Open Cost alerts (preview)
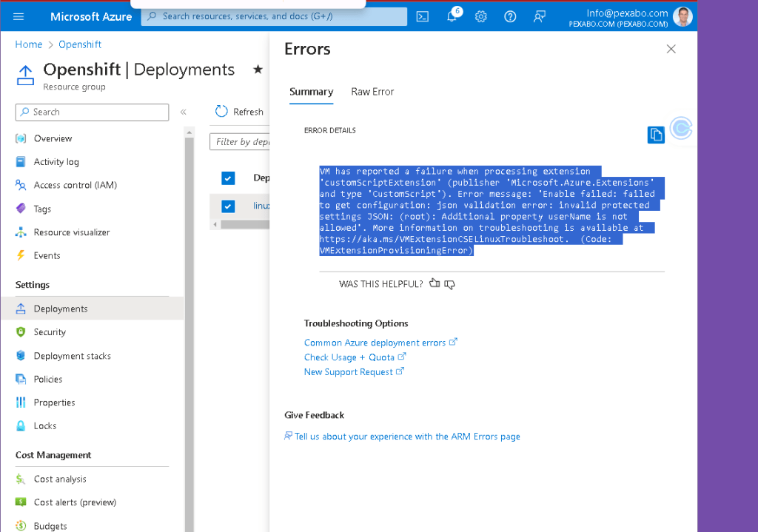 click(75, 502)
